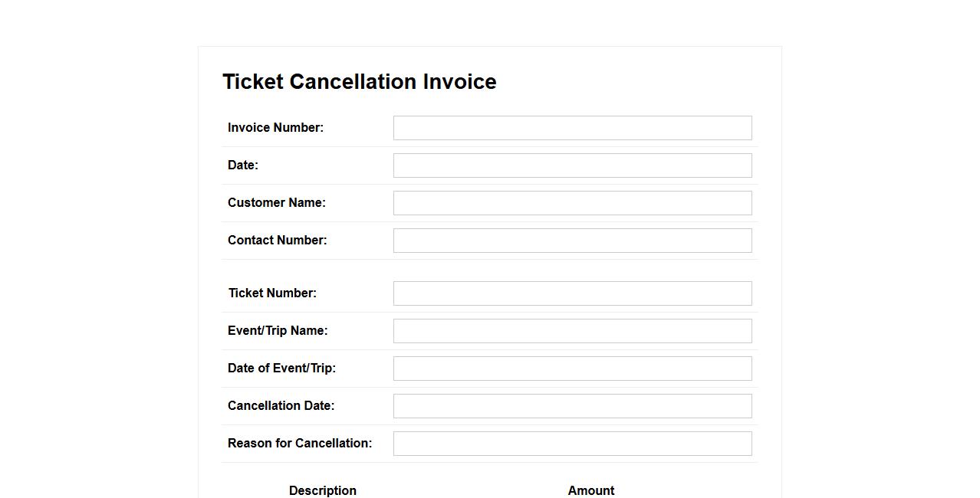Click the Invoice Number input field
Viewport: 980px width, 498px height.
(572, 128)
